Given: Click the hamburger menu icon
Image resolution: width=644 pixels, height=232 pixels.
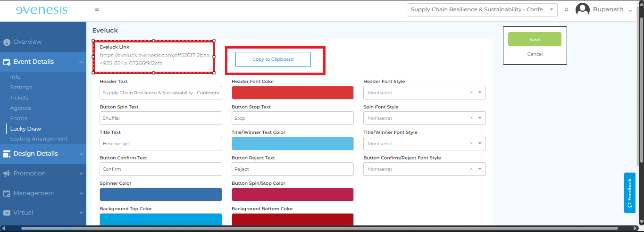Looking at the screenshot, I should tap(97, 9).
